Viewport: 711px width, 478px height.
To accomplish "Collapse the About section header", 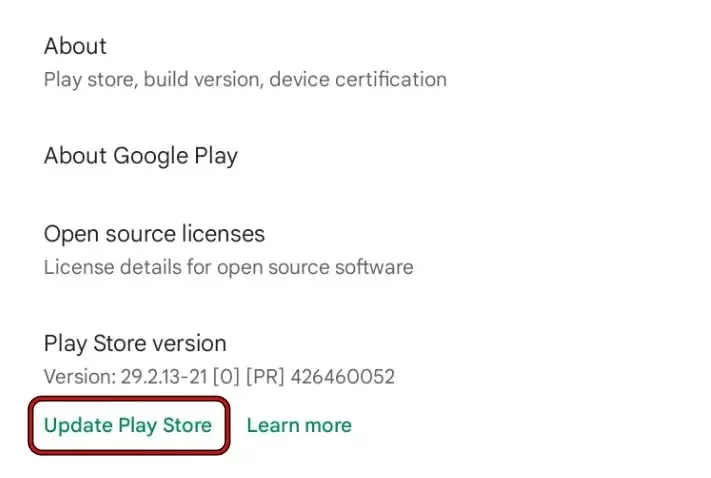I will tap(75, 46).
